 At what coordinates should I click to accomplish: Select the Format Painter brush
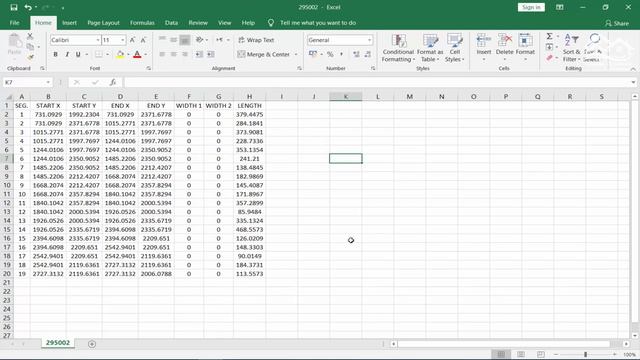(30, 58)
